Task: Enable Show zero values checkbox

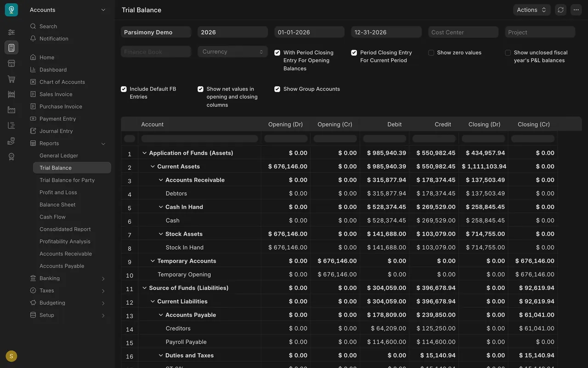Action: click(x=431, y=53)
